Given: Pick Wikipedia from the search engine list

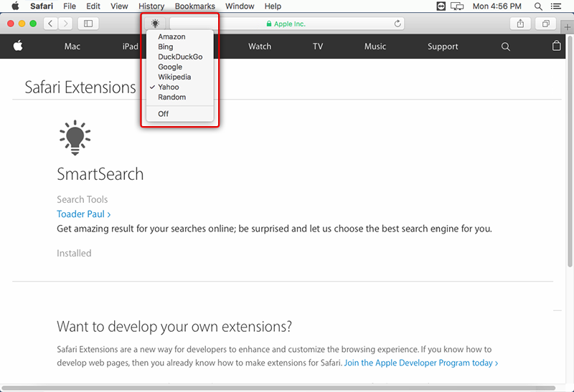Looking at the screenshot, I should [180, 77].
